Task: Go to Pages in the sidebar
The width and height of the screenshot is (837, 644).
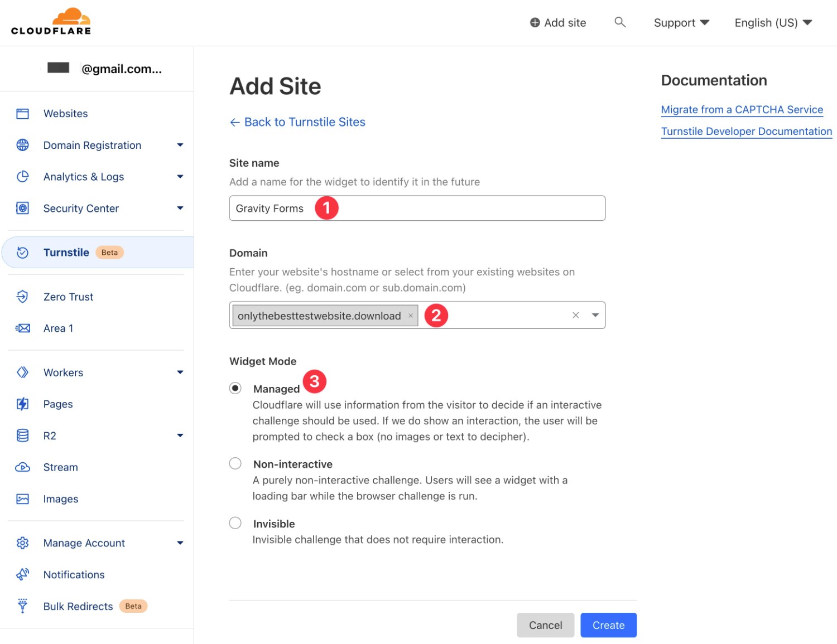Action: 58,404
